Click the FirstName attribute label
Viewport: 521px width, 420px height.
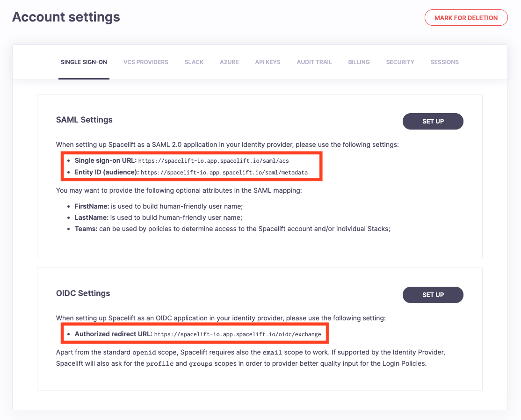[x=92, y=206]
